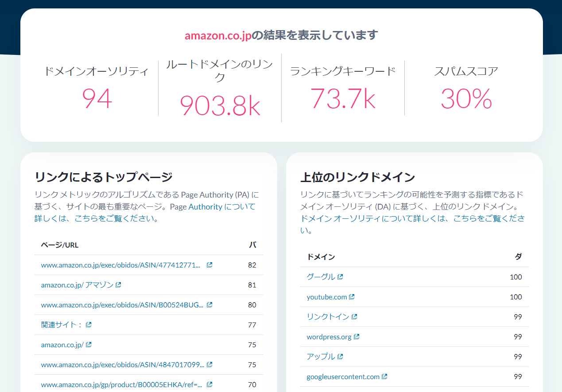Open external link icon beside amazon.co.jp/ アマゾン
This screenshot has height=392, width=562.
[118, 285]
